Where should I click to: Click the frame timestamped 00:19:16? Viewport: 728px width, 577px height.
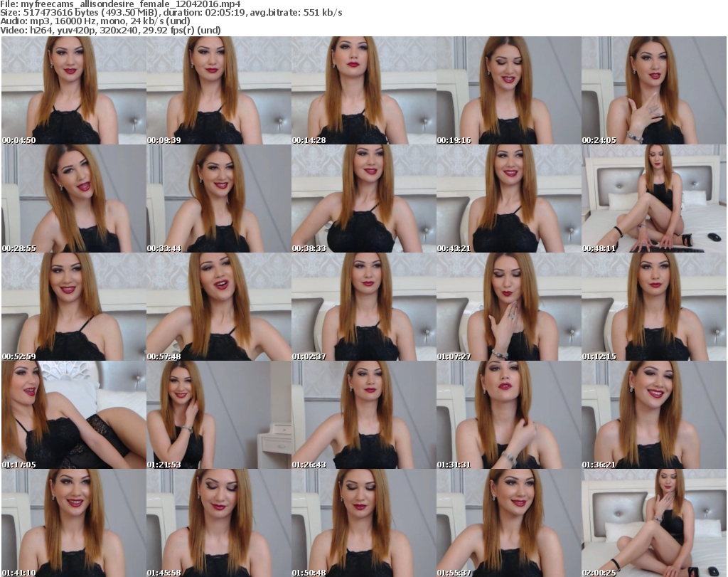point(509,90)
